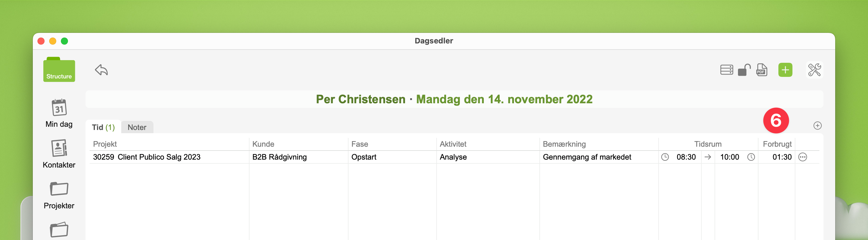Click the Projekt column header
Image resolution: width=868 pixels, height=240 pixels.
[x=105, y=144]
